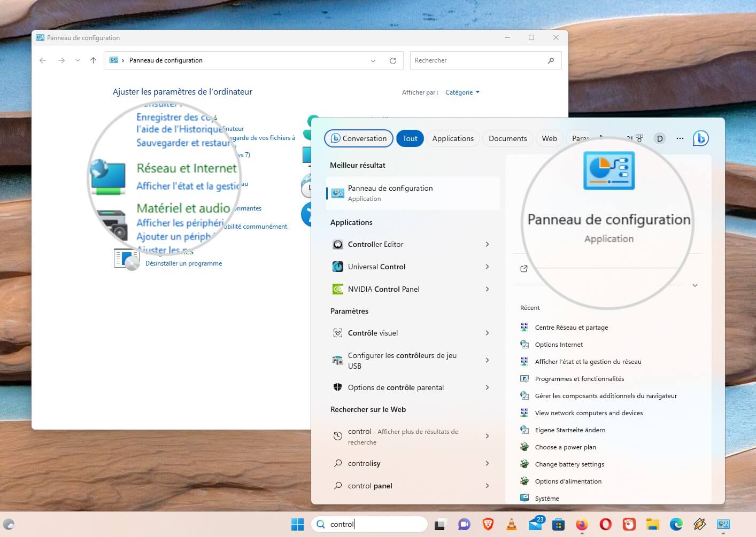Click the Options Internet recent icon
The width and height of the screenshot is (756, 537).
click(524, 344)
